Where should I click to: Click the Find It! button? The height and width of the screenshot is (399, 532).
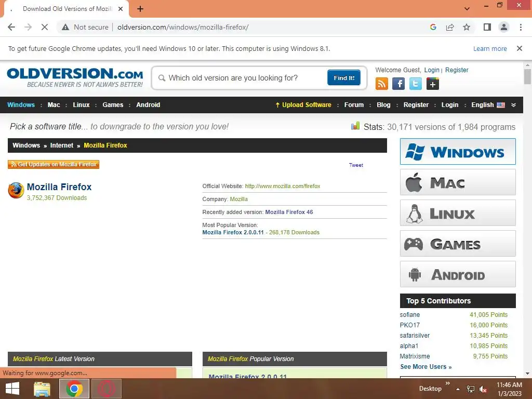pyautogui.click(x=344, y=78)
